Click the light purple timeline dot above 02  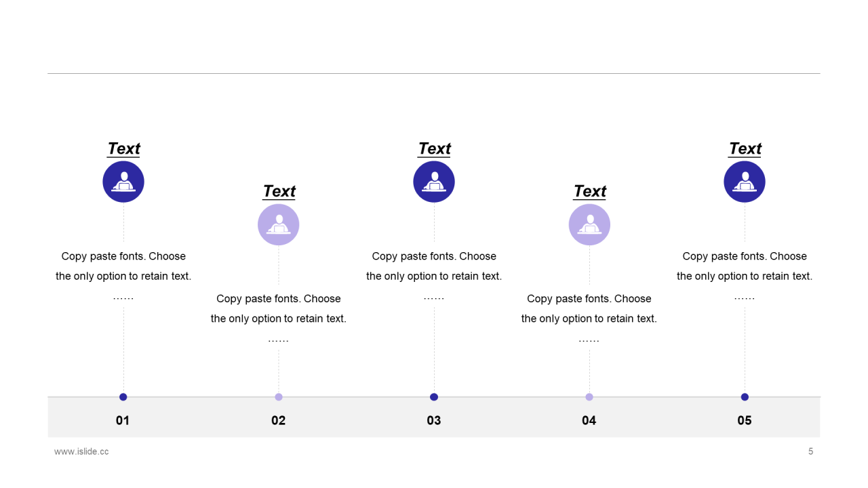tap(279, 397)
